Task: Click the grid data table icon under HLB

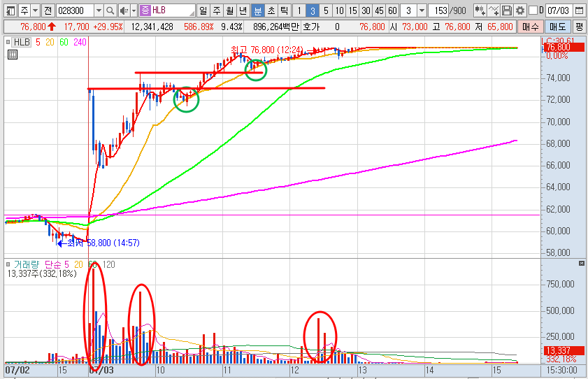Action: point(13,55)
